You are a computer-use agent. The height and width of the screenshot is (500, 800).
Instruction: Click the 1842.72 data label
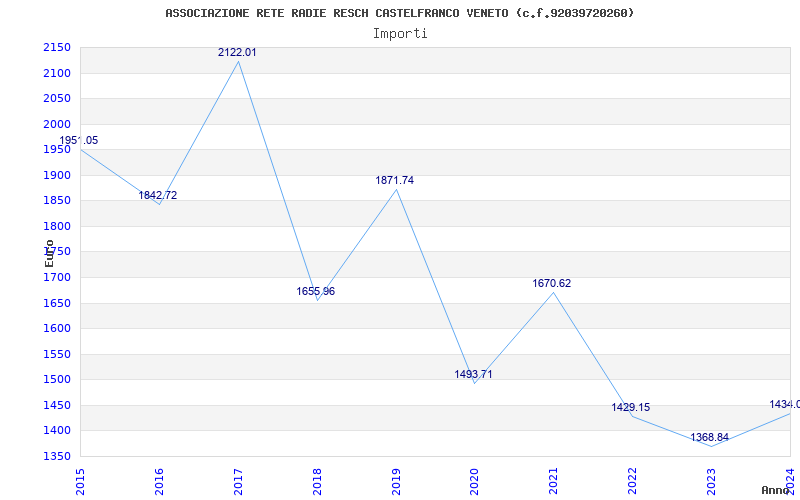click(x=158, y=195)
